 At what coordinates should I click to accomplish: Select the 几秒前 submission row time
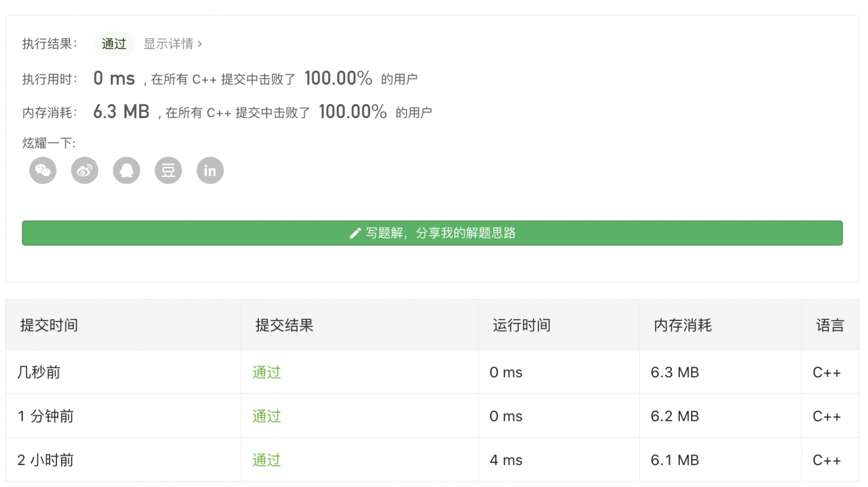(x=39, y=372)
